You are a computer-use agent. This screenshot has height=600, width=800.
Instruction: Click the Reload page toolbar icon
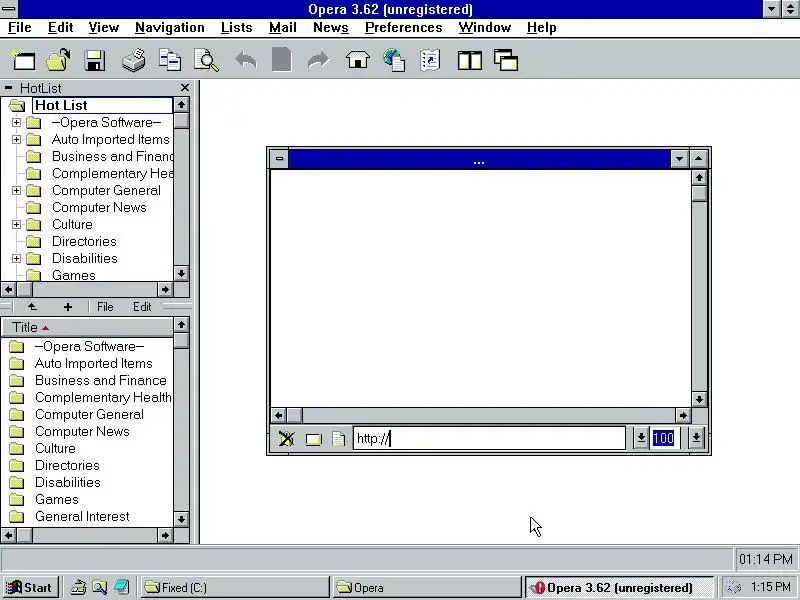(x=282, y=60)
